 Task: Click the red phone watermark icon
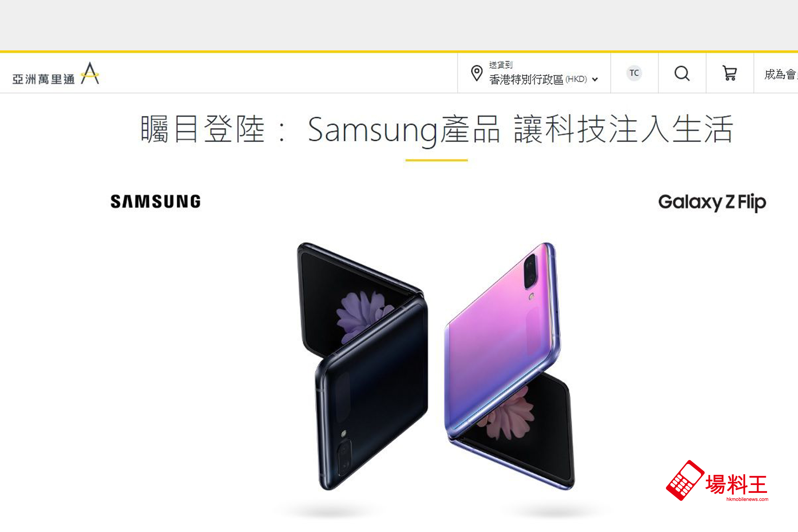pyautogui.click(x=685, y=480)
